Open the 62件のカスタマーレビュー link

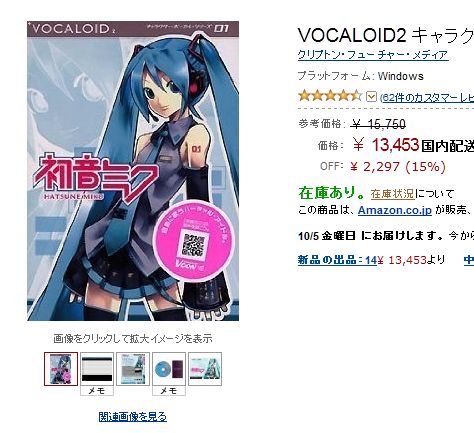tap(427, 97)
